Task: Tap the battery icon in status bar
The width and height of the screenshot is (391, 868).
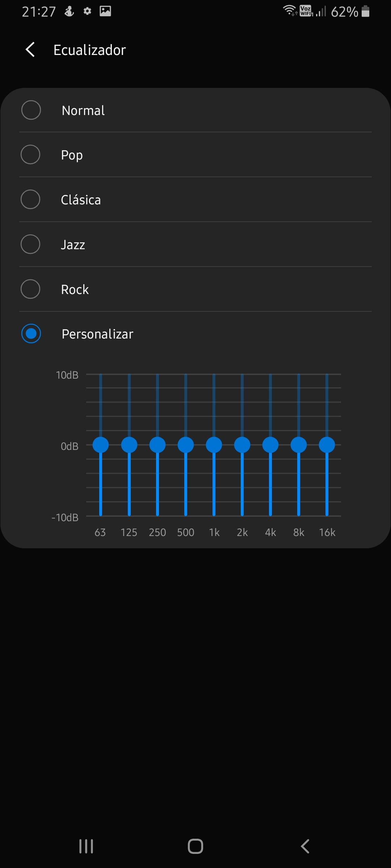Action: pos(366,12)
